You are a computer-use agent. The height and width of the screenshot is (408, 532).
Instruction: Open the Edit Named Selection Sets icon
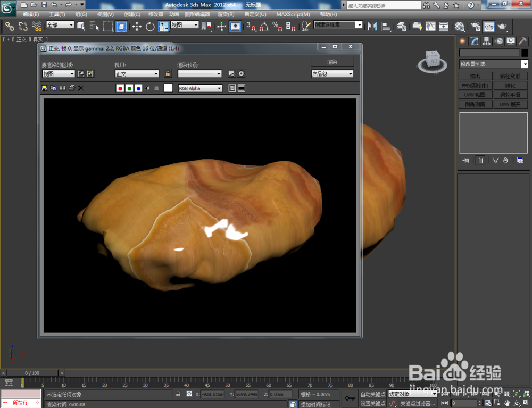(x=306, y=27)
